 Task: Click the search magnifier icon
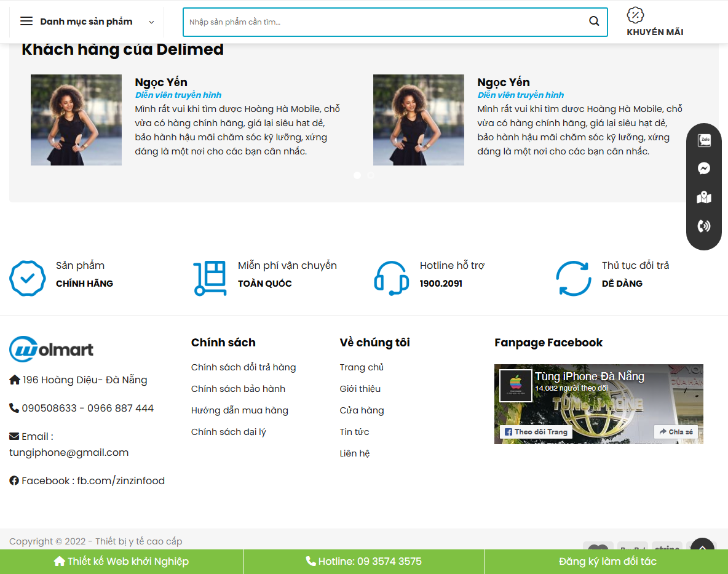(593, 21)
